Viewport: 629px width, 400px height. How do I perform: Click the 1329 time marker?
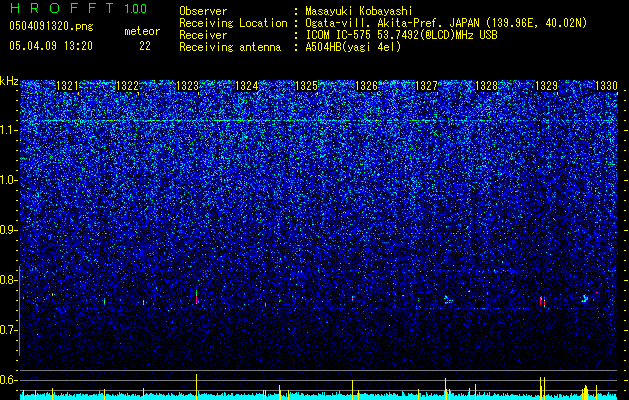click(546, 86)
